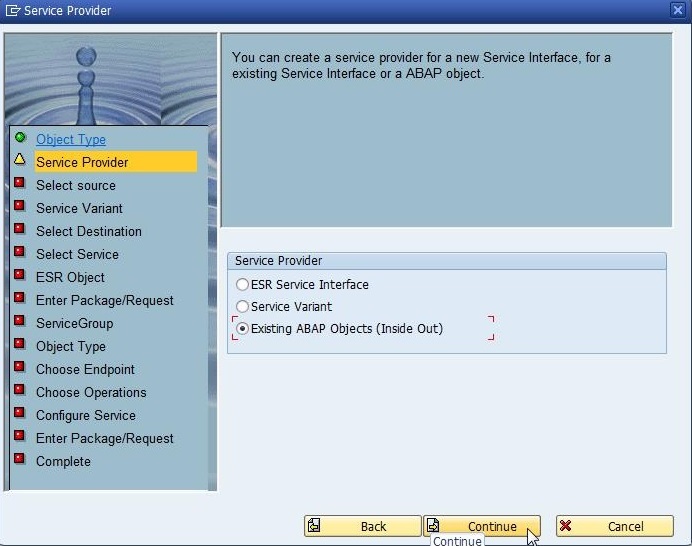Select the ESR Service Interface radio option
The height and width of the screenshot is (546, 692).
coord(243,285)
